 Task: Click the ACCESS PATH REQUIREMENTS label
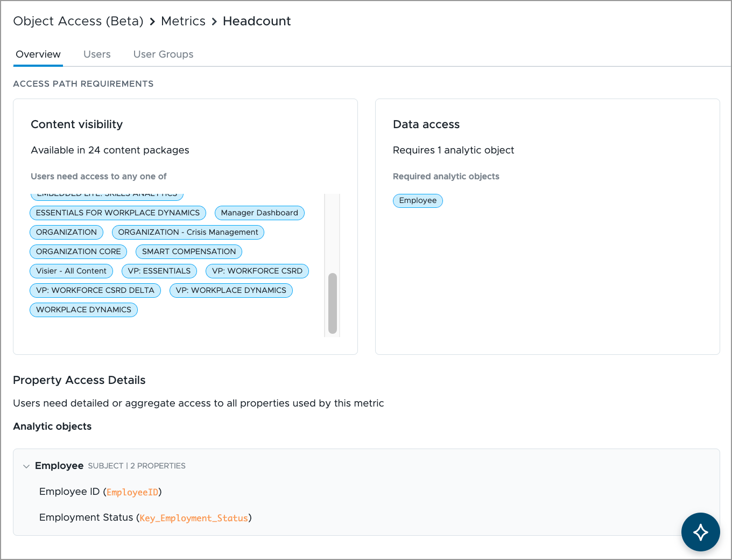[83, 83]
